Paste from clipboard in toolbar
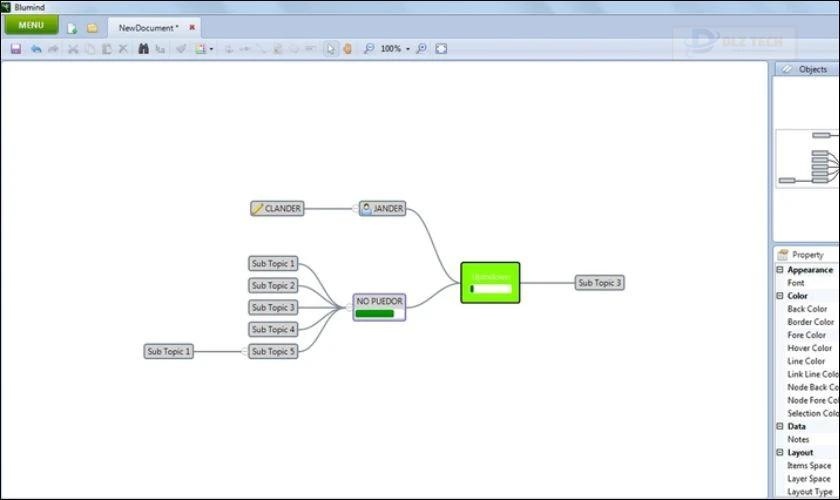Image resolution: width=840 pixels, height=500 pixels. tap(107, 49)
